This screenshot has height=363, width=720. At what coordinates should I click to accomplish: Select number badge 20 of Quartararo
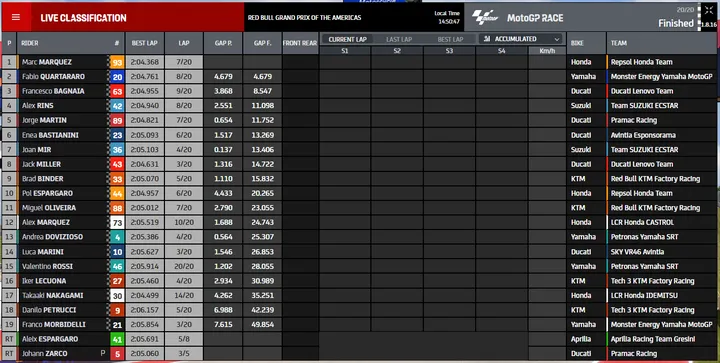(x=117, y=77)
